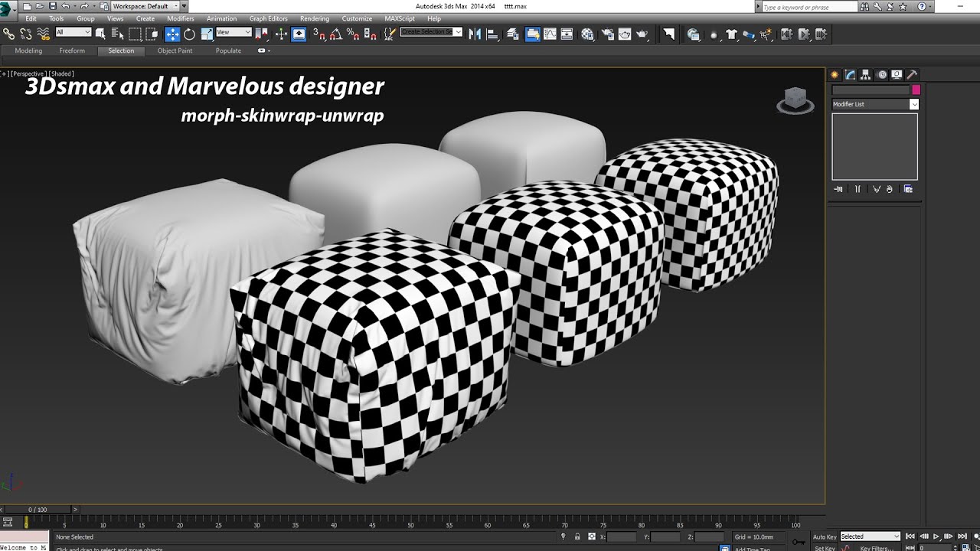Open the Material Editor icon
The height and width of the screenshot is (551, 980).
[587, 34]
